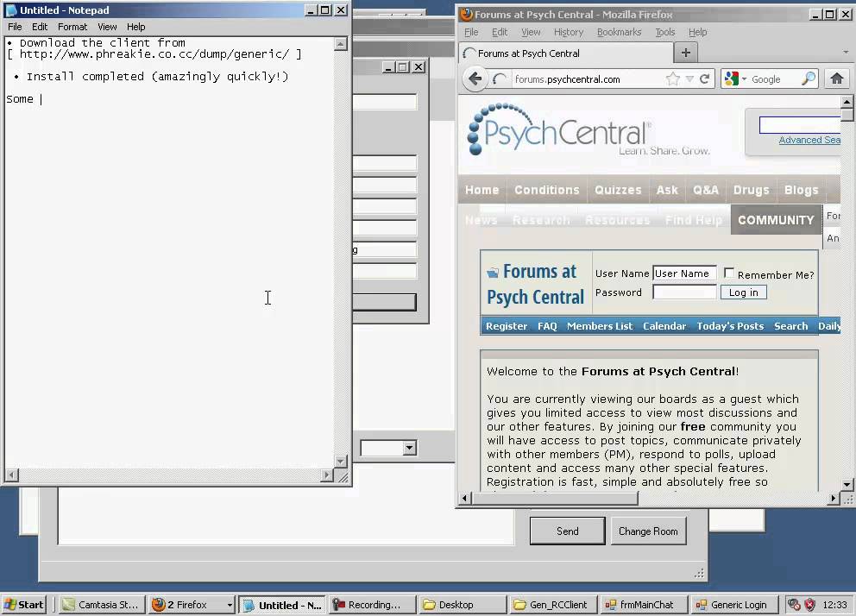Switch to Recording taskbar item
Image resolution: width=856 pixels, height=616 pixels.
point(374,605)
